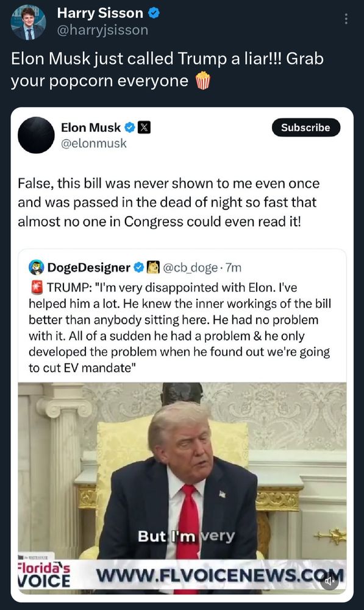Open Harry Sisson's profile picture
364x610 pixels.
coord(29,24)
